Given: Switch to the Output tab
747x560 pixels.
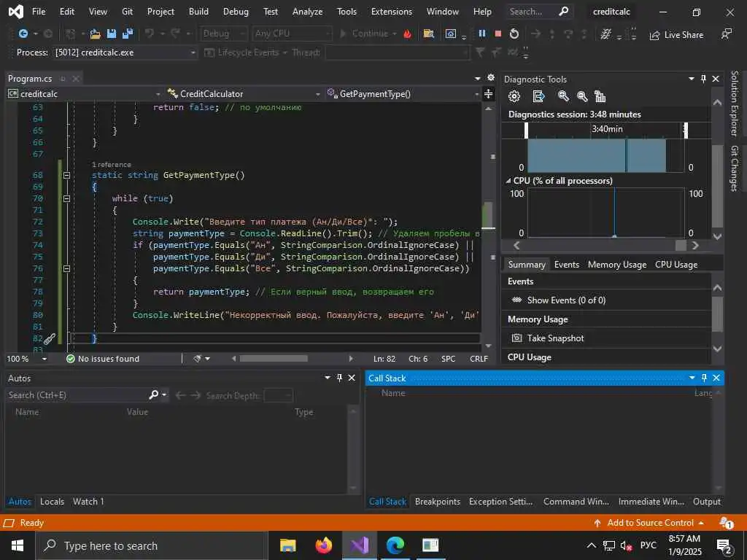Looking at the screenshot, I should coord(706,502).
